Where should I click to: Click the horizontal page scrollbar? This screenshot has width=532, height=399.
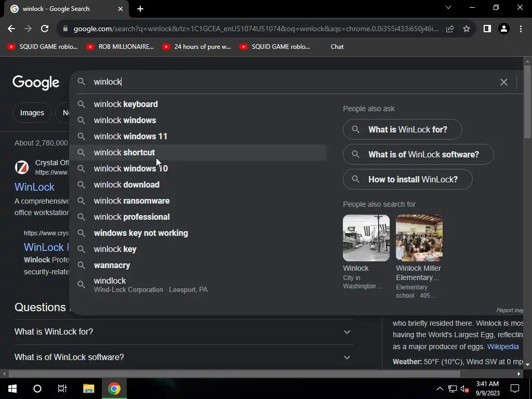point(234,374)
